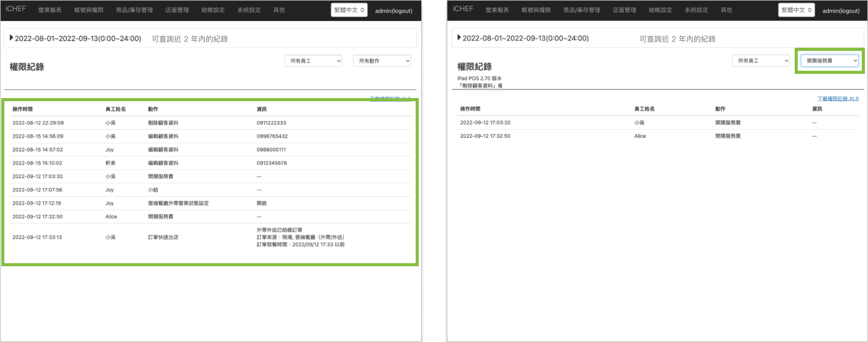Open the right 系統設定 menu
Viewport: 868px width, 342px height.
(x=697, y=10)
